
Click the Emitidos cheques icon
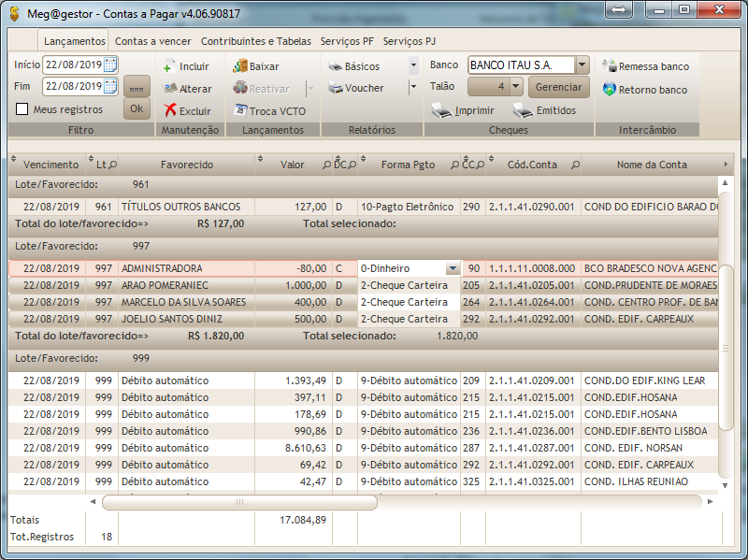click(523, 110)
